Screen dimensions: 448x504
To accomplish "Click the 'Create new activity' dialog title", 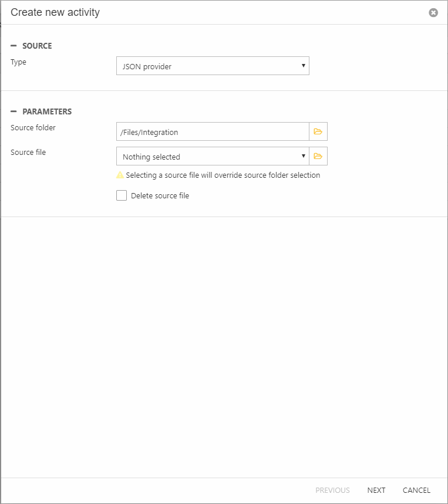I will (55, 12).
